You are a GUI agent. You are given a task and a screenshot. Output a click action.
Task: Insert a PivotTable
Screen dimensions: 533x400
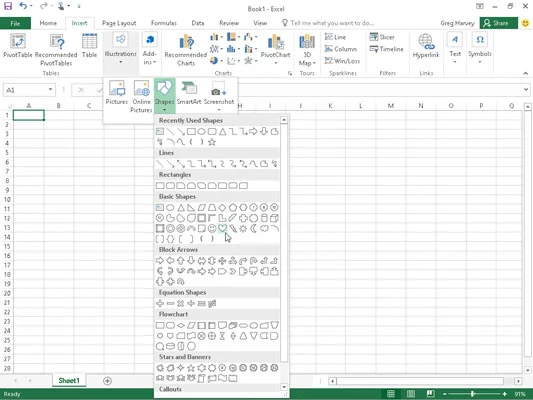tap(18, 46)
